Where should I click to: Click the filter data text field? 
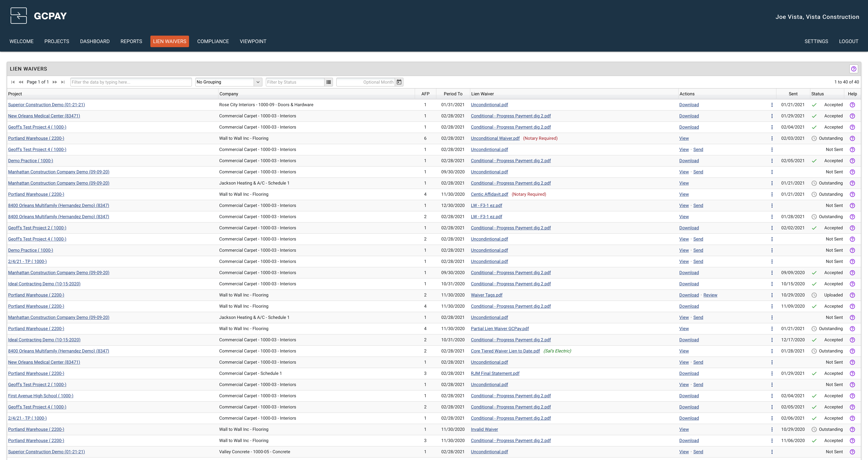[131, 82]
